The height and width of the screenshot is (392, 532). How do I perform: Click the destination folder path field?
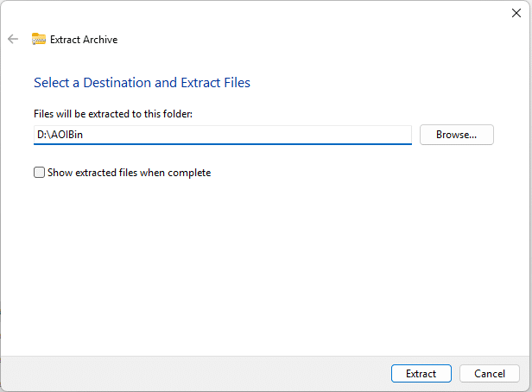(223, 135)
